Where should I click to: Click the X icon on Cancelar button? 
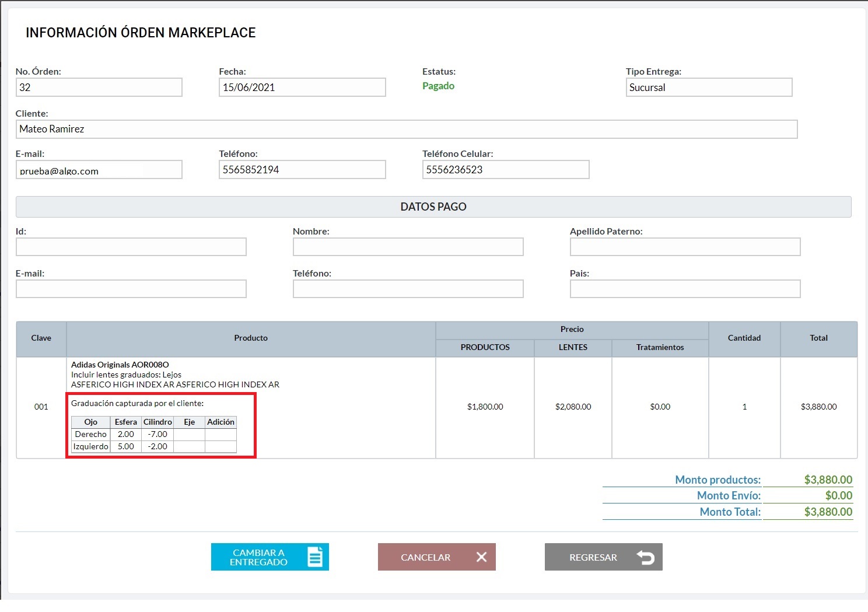(481, 557)
